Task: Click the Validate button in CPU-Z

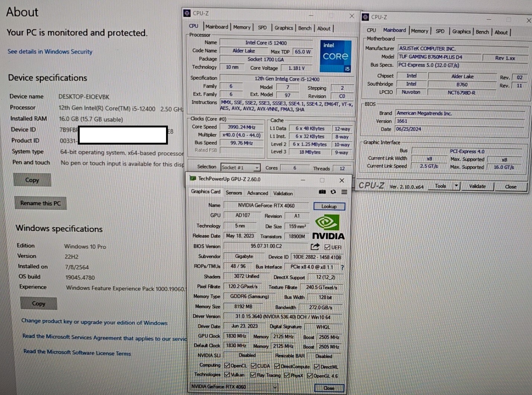Action: click(477, 186)
